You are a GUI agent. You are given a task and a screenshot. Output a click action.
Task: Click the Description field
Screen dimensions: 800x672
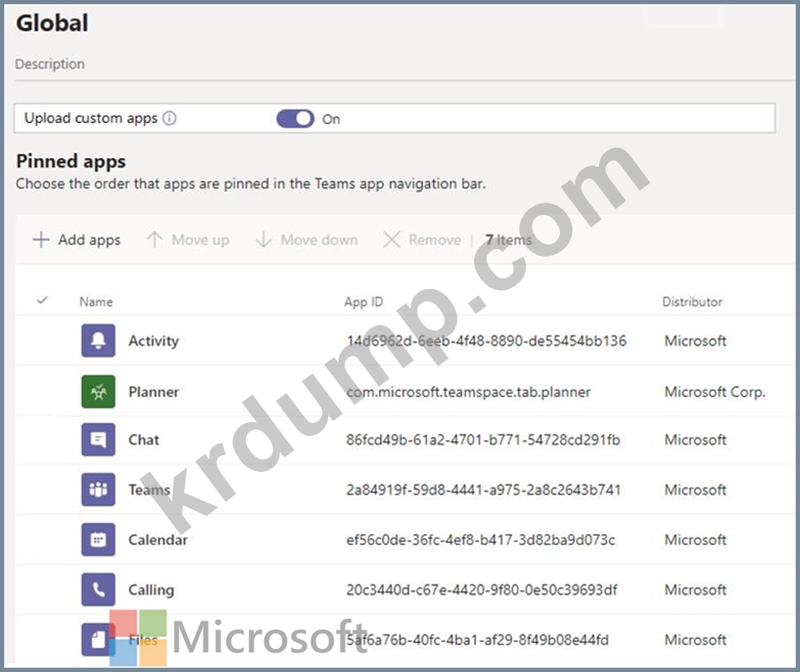[50, 64]
